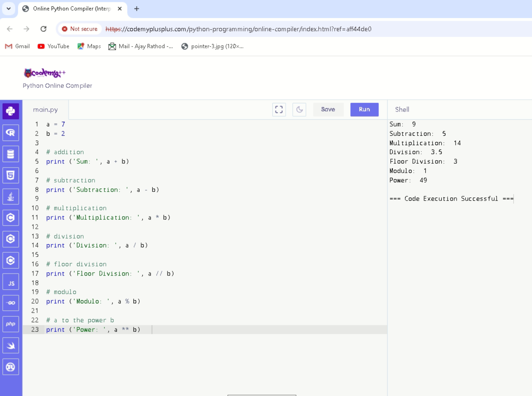Select the Online Python Compiler browser tab
Image resolution: width=532 pixels, height=396 pixels.
[x=71, y=8]
